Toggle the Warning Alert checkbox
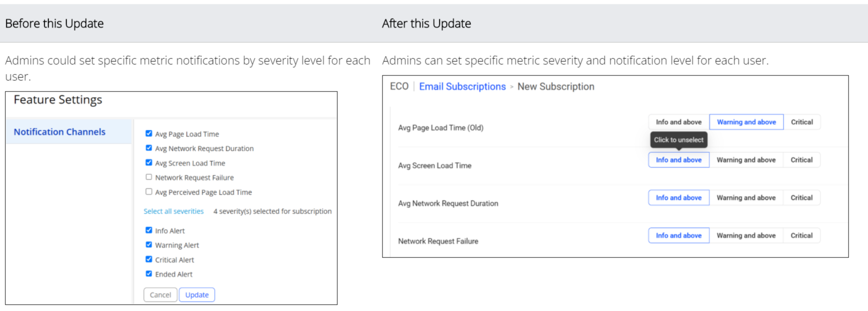 tap(149, 245)
